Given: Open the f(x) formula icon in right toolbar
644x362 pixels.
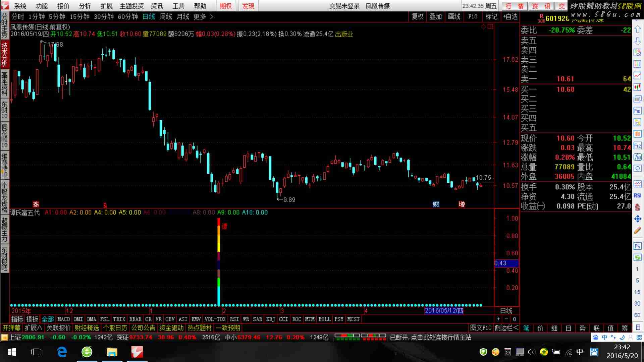Looking at the screenshot, I should point(637,157).
